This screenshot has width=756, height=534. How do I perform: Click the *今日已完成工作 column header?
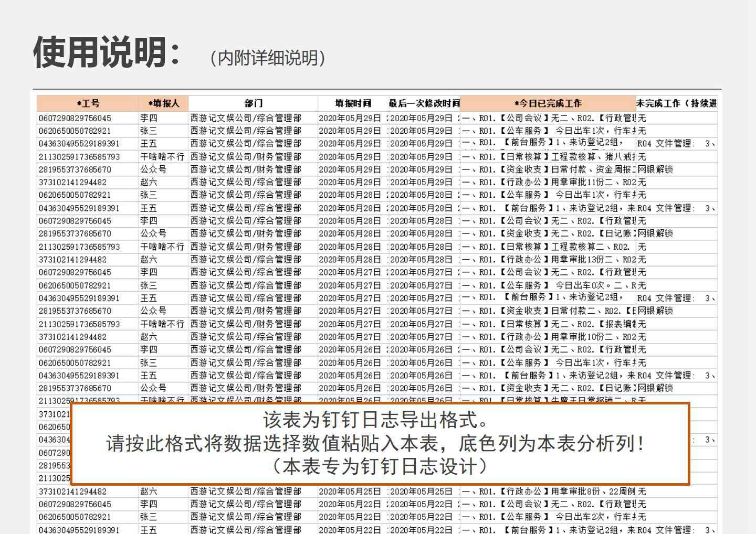coord(548,103)
